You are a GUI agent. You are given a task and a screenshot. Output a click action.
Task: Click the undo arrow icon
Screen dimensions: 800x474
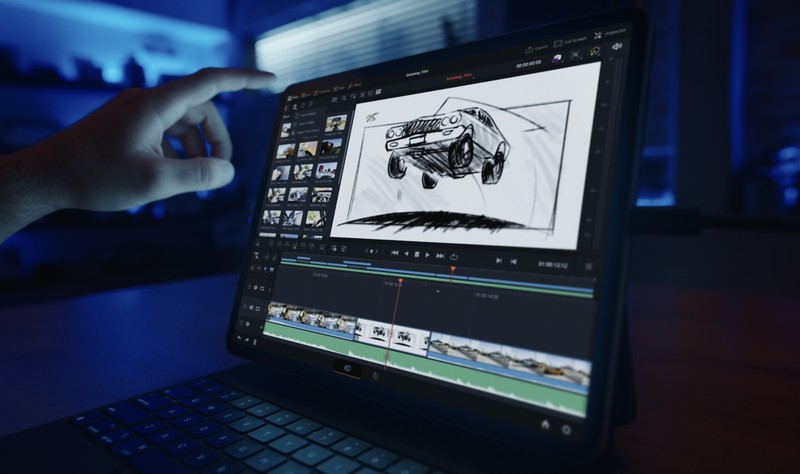(x=240, y=338)
